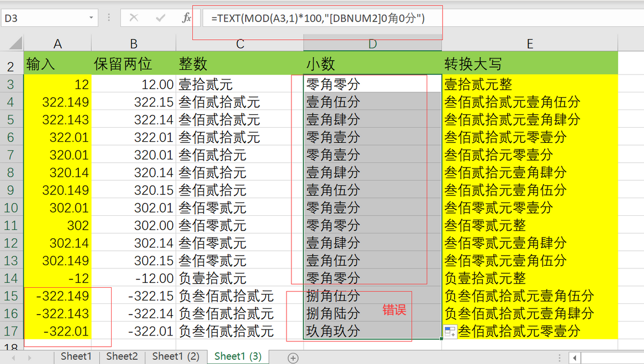The image size is (644, 364).
Task: Select the active Sheet1 (3) tab
Action: click(x=238, y=356)
